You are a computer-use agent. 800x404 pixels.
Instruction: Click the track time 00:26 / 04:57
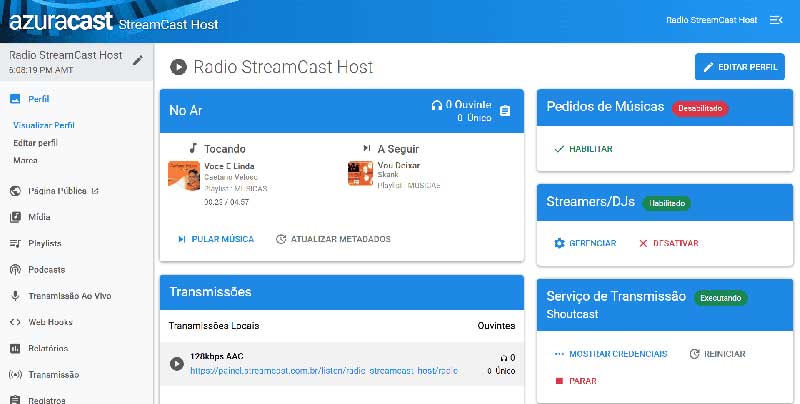tap(227, 202)
